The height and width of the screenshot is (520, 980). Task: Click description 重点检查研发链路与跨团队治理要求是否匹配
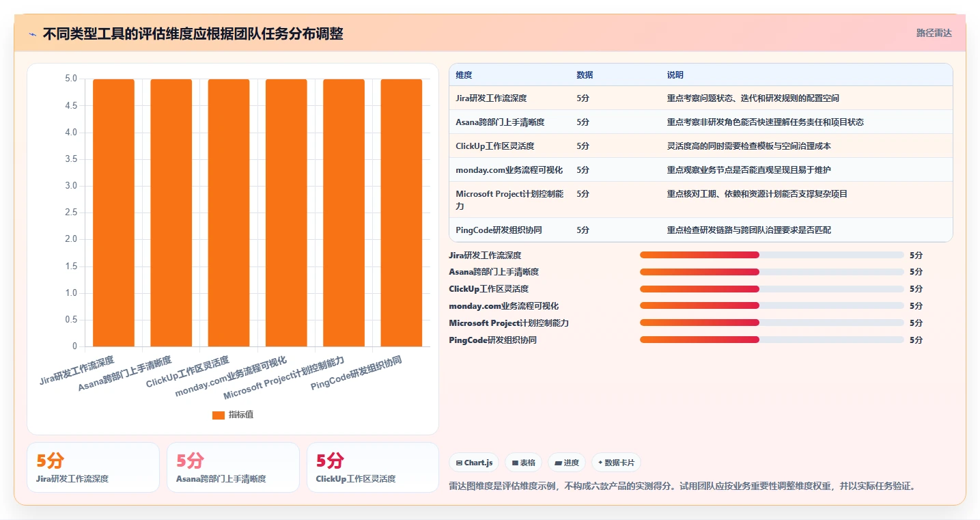click(749, 230)
